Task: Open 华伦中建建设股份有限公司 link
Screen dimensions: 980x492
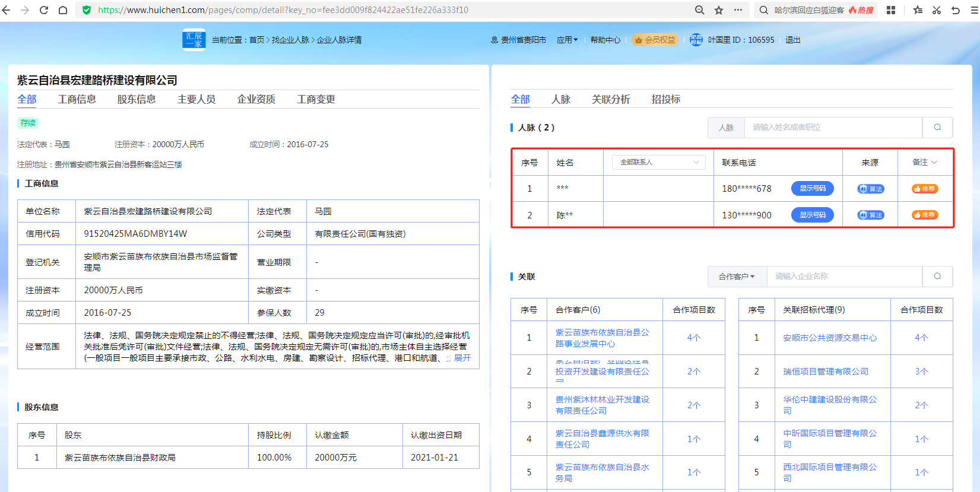Action: [830, 405]
